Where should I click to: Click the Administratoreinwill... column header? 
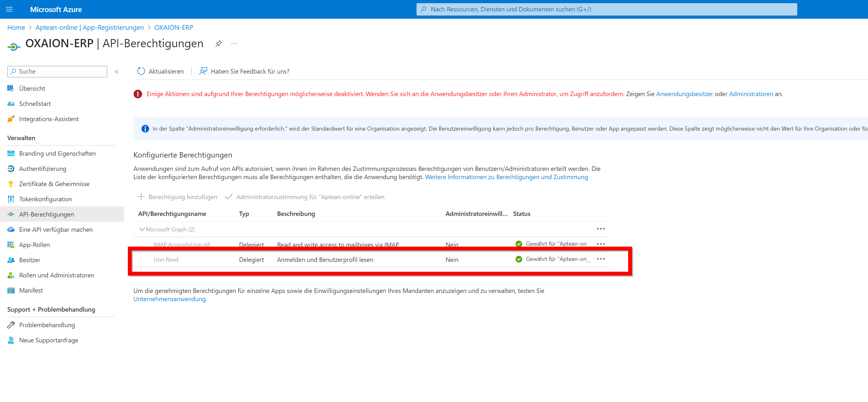point(476,214)
